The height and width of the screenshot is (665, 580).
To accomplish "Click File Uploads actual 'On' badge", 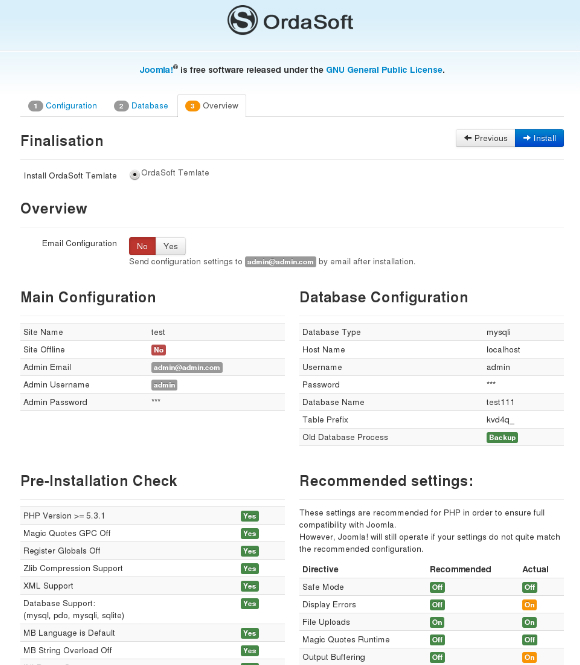I will tap(530, 623).
